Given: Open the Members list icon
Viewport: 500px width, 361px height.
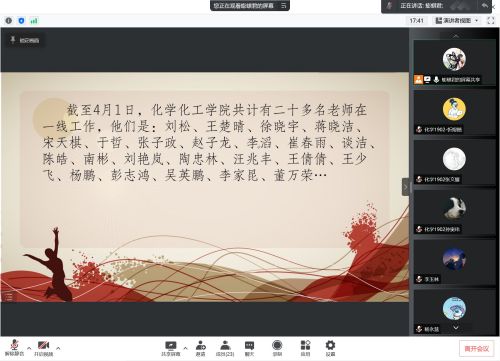Looking at the screenshot, I should 225,348.
